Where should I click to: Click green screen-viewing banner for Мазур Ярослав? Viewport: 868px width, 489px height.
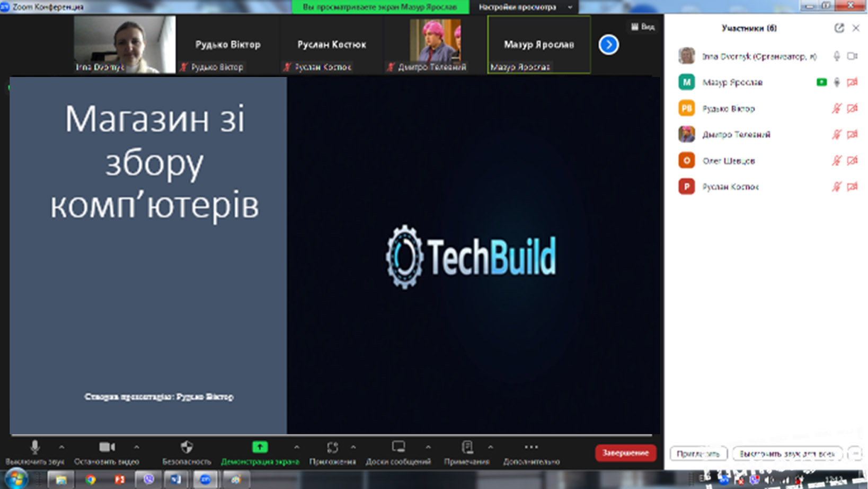380,7
